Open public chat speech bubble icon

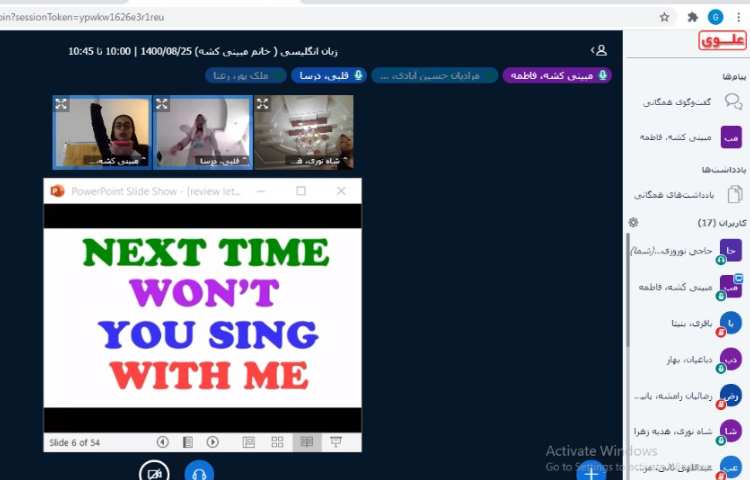pos(733,101)
